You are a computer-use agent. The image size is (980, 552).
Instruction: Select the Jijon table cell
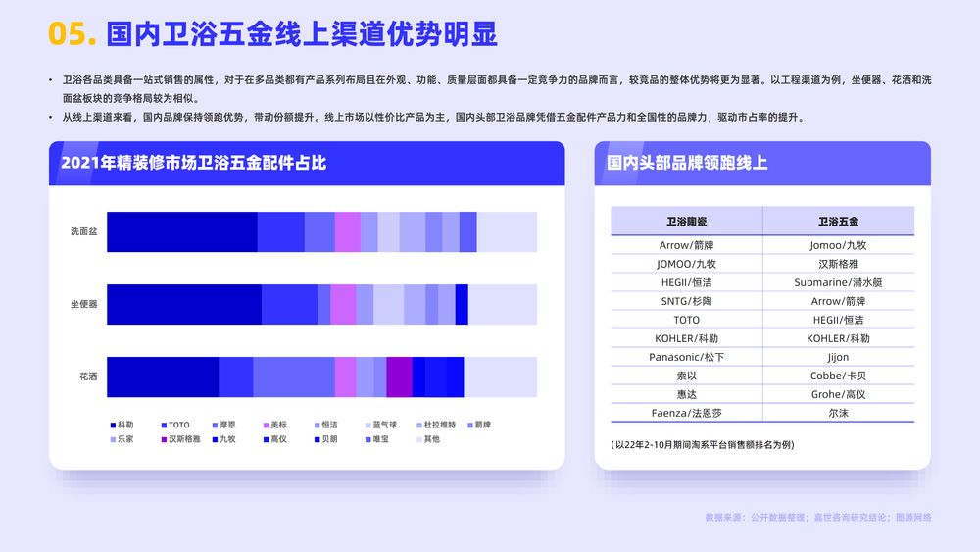pyautogui.click(x=838, y=358)
